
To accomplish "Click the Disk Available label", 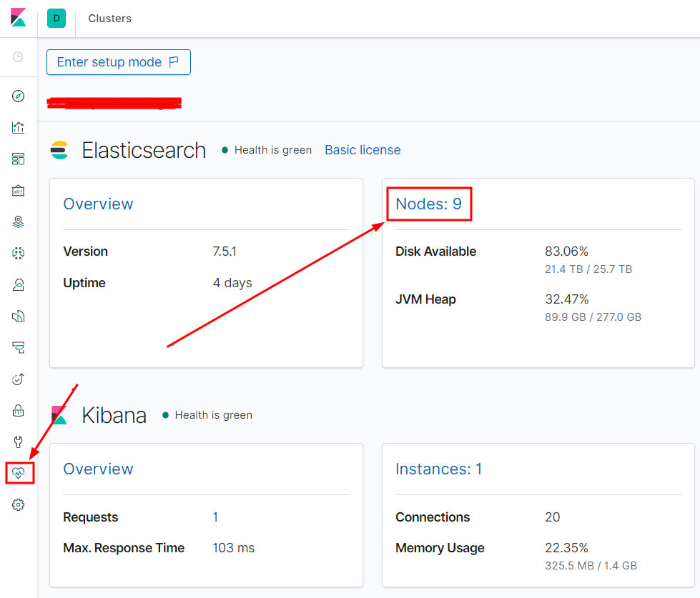I will pos(435,251).
